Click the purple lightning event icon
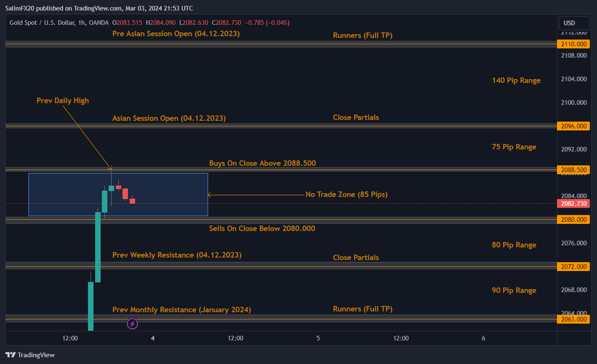This screenshot has height=364, width=597. pos(132,324)
